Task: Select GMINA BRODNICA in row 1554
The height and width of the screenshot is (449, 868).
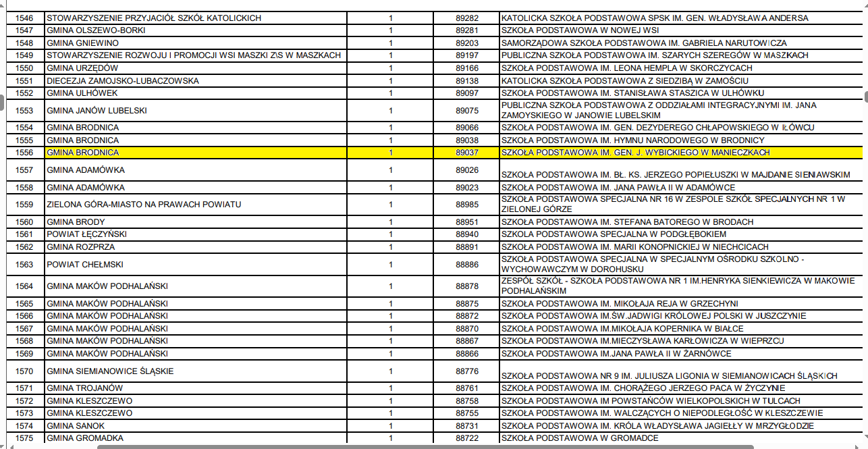Action: [196, 128]
